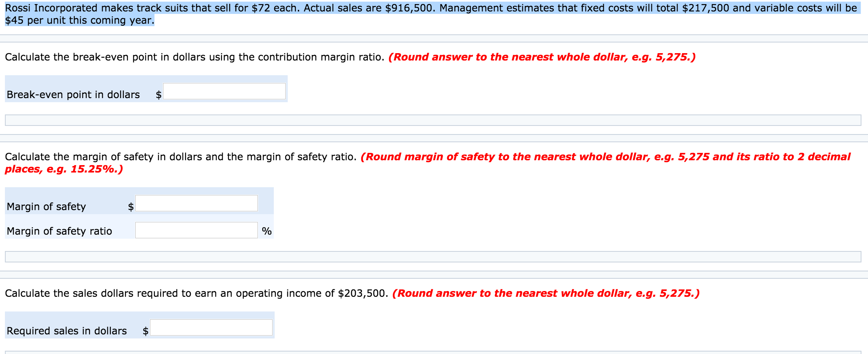Click the Required sales in dollars input field

(x=211, y=327)
